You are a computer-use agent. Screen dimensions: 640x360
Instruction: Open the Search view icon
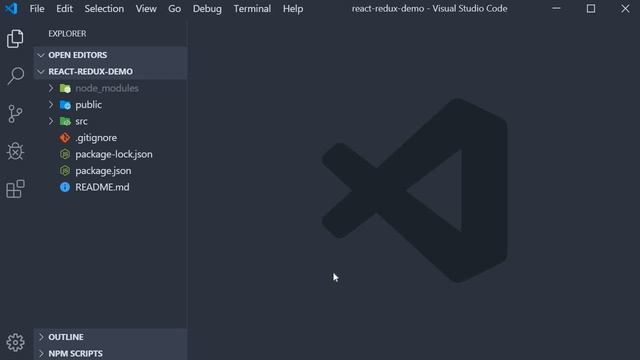(16, 76)
